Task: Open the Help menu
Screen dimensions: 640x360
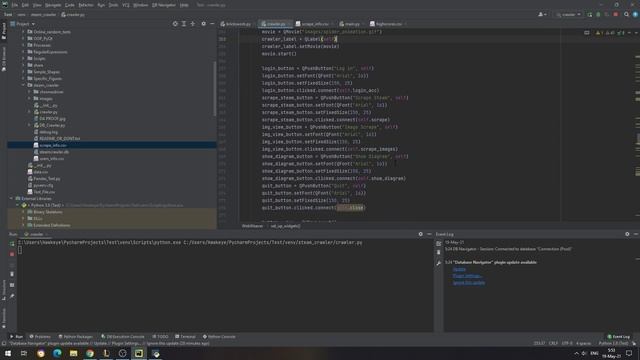Action: point(184,5)
